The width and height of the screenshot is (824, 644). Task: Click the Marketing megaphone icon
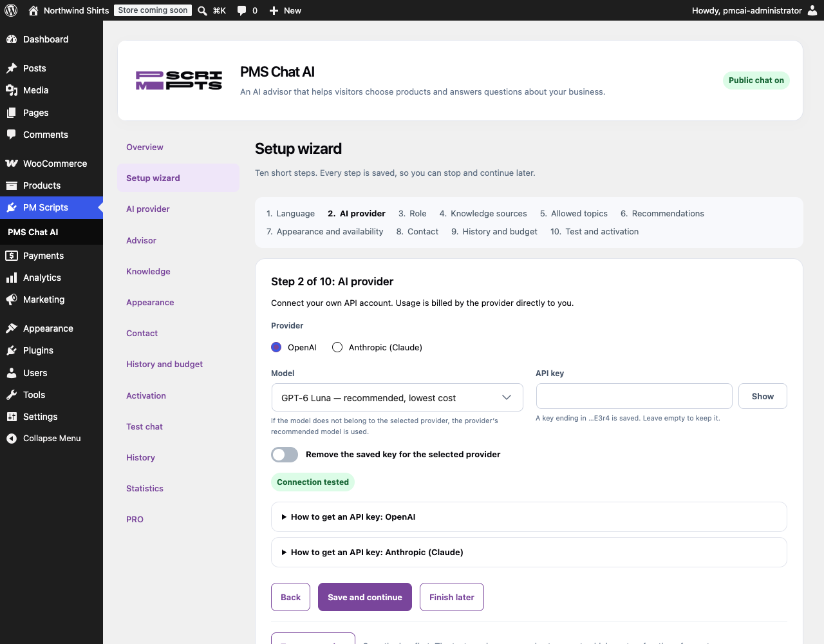click(x=12, y=299)
